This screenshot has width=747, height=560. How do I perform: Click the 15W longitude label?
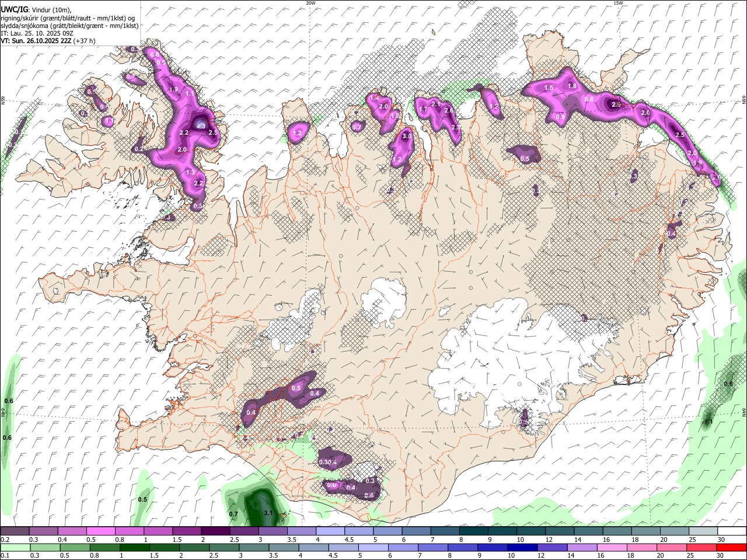pyautogui.click(x=618, y=3)
